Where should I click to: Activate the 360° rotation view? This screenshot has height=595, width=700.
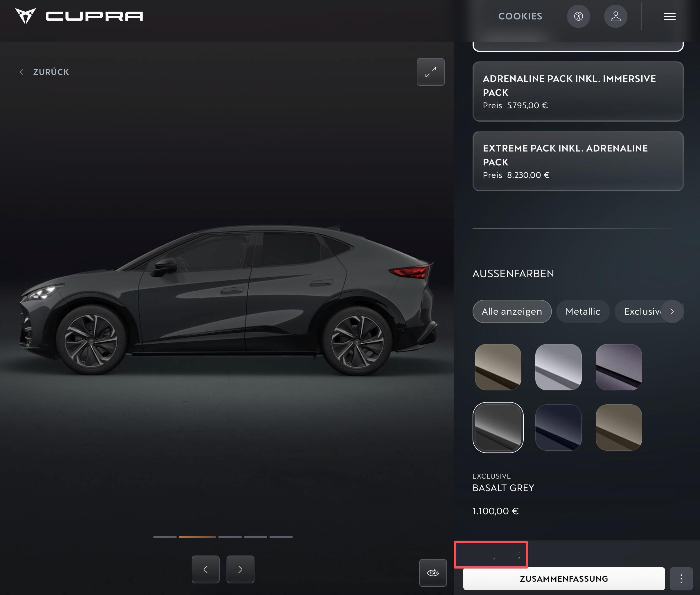[x=433, y=573]
